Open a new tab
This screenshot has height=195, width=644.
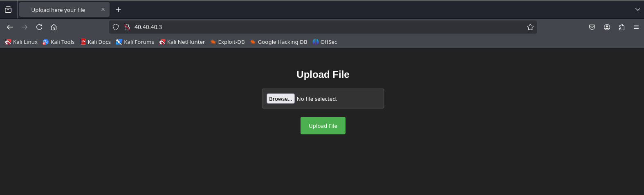(118, 10)
